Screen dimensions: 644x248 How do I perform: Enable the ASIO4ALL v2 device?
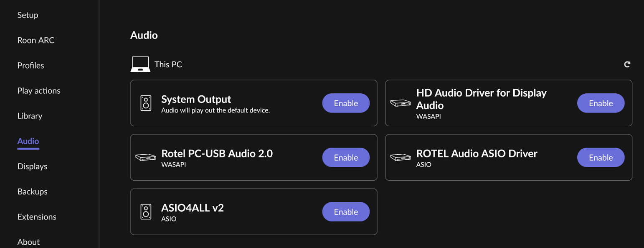tap(346, 212)
